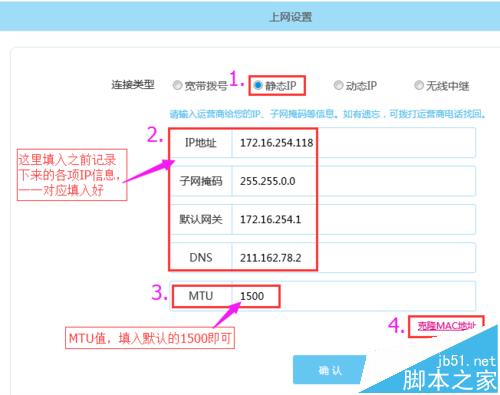Select the 静态IP radio button
The height and width of the screenshot is (395, 500).
pyautogui.click(x=258, y=85)
